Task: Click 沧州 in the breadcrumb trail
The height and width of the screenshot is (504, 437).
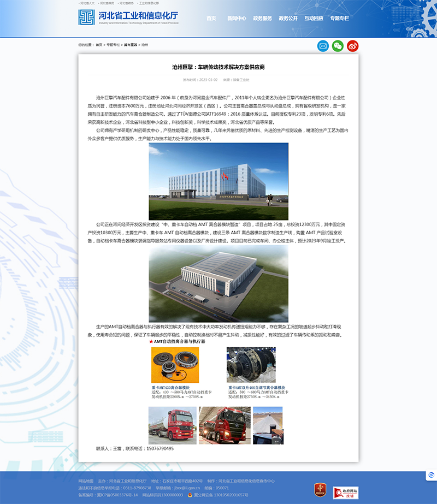Action: point(145,45)
